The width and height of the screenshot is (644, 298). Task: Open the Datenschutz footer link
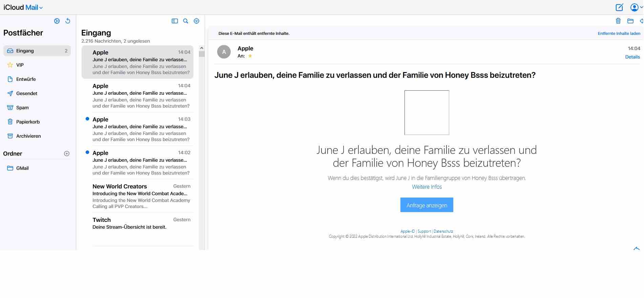pos(443,231)
